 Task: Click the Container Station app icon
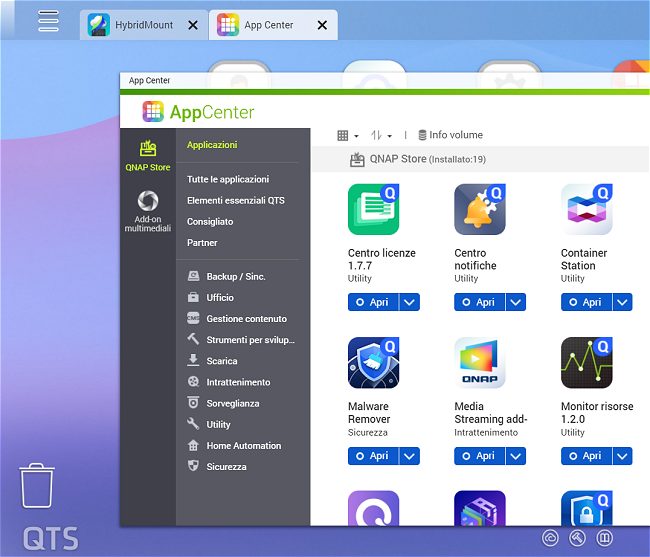tap(586, 210)
